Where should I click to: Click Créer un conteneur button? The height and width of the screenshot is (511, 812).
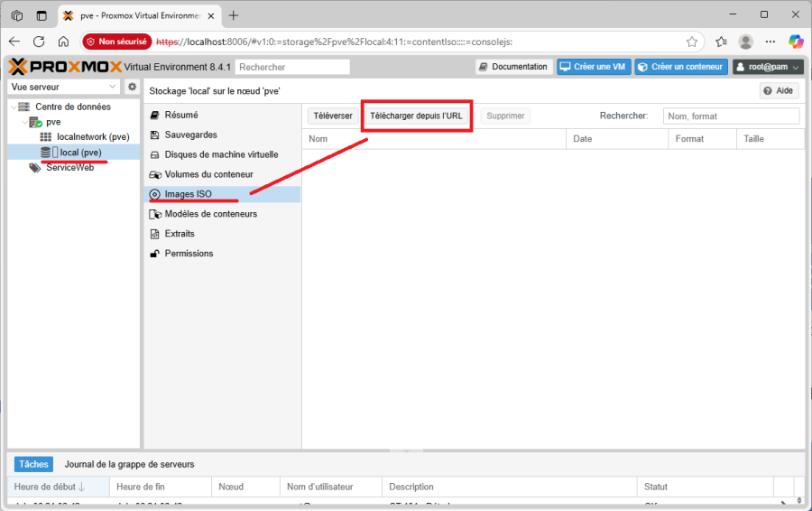tap(681, 66)
